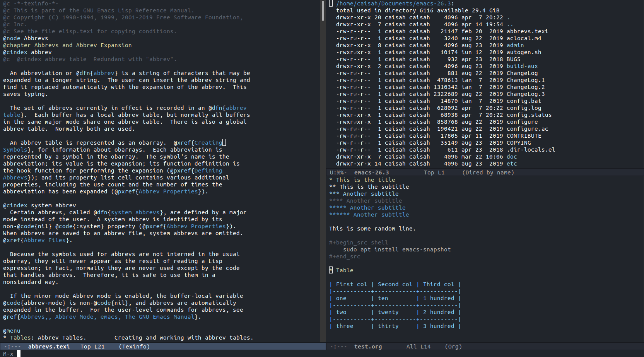Click the 'Abbrev Properties' pxref after 'been expanded'

pos(168,191)
